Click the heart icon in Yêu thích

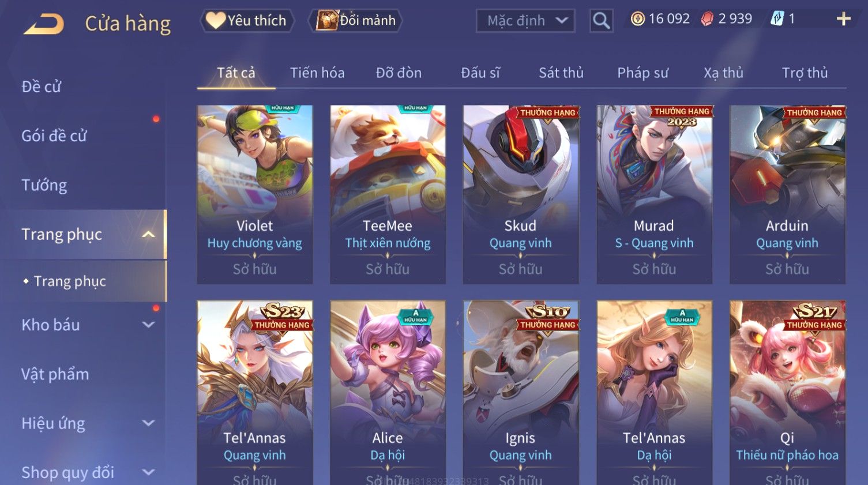click(216, 21)
